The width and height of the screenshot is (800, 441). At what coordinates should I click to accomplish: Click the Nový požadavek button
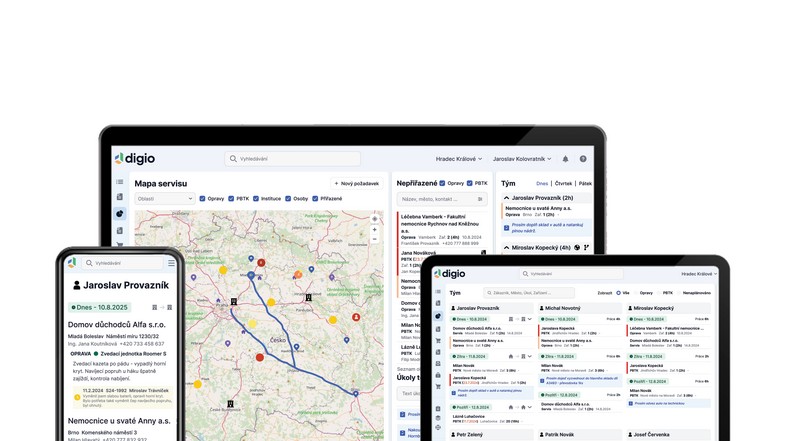[x=356, y=184]
